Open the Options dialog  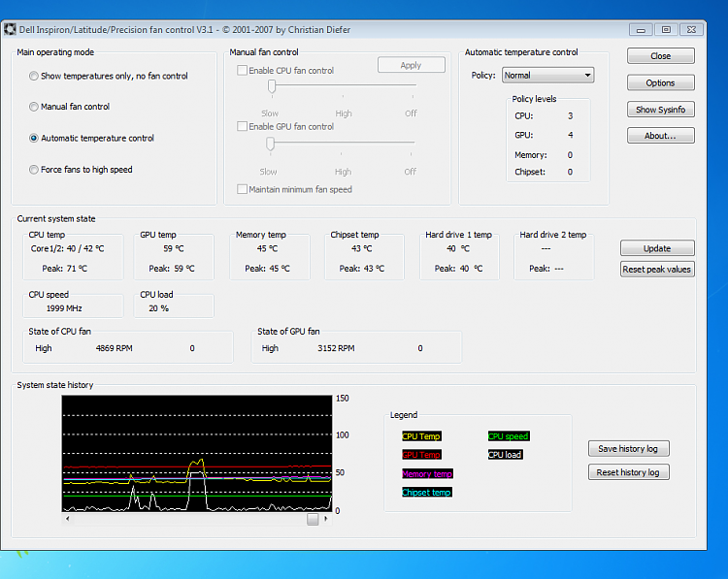(661, 82)
